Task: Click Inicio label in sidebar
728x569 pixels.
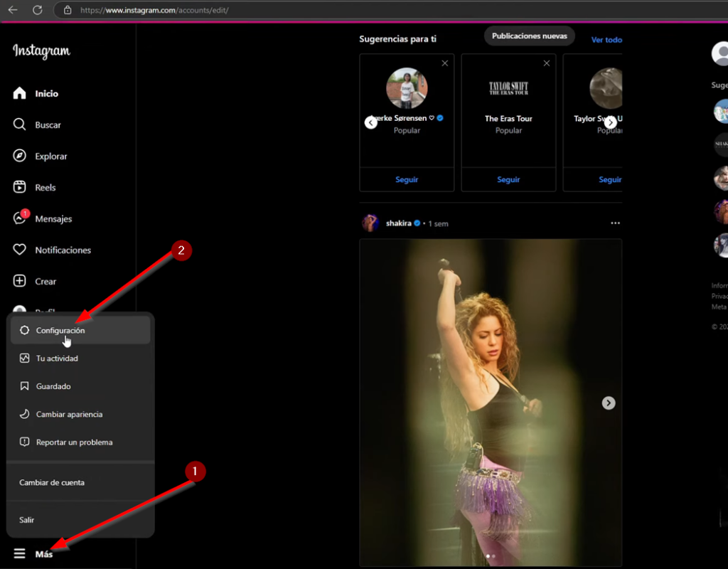Action: (46, 93)
